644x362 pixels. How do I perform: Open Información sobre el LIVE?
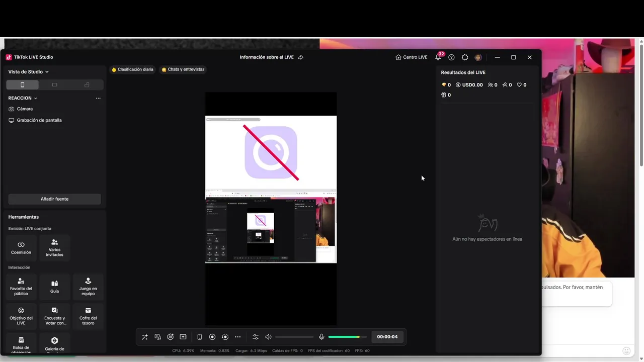[x=267, y=57]
